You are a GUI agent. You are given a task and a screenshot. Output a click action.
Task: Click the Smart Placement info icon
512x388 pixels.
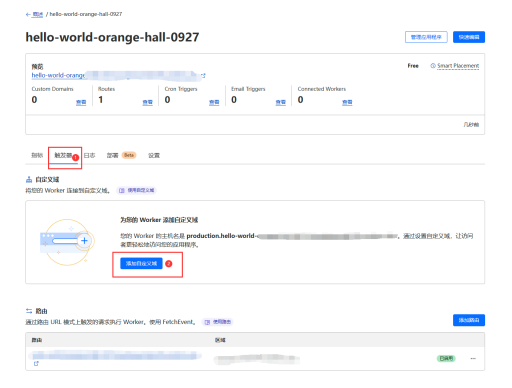click(433, 66)
